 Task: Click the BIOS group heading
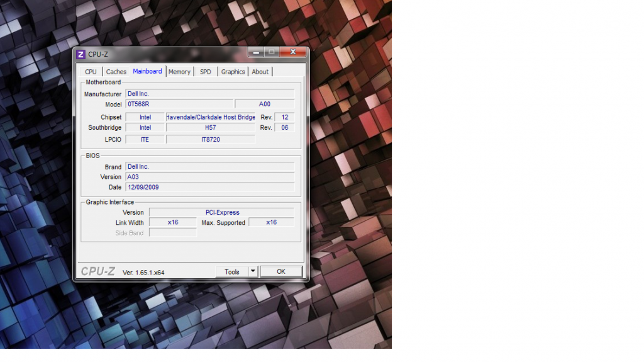coord(92,156)
